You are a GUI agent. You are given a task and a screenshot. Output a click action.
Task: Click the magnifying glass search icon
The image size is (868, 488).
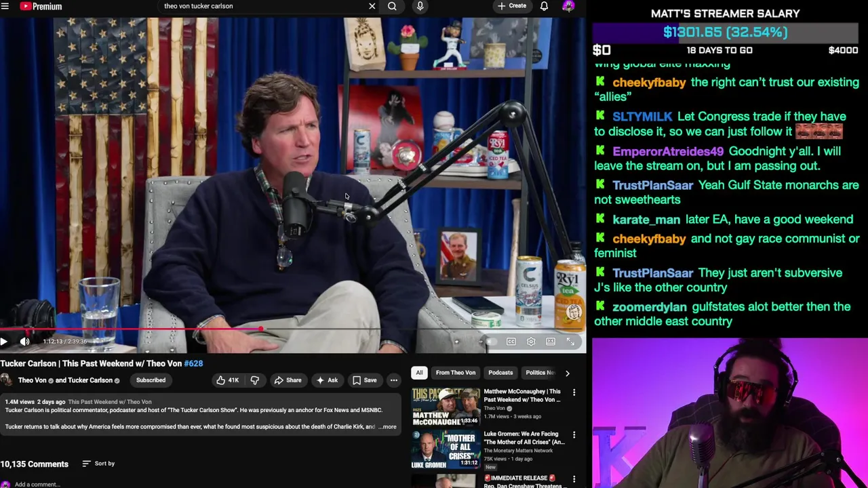[392, 6]
